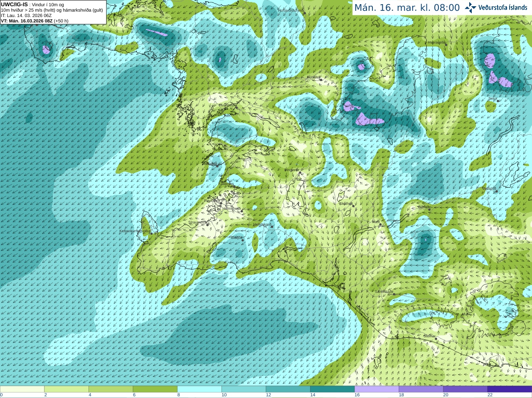
Task: Click the 16–18 m/s lavender legend swatch
Action: coord(377,389)
